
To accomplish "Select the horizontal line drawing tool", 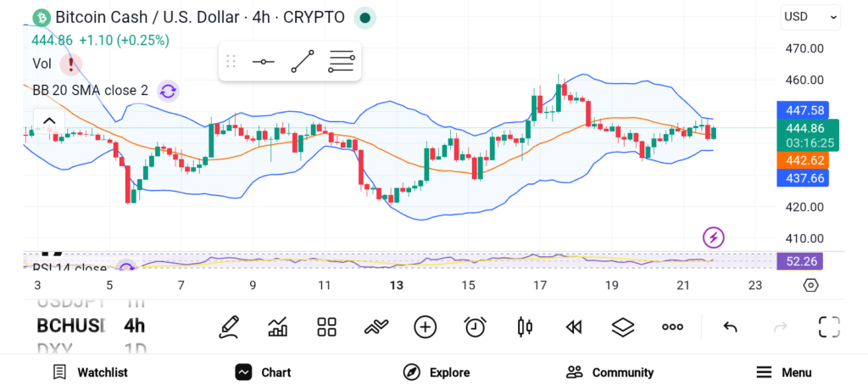I will pos(264,62).
